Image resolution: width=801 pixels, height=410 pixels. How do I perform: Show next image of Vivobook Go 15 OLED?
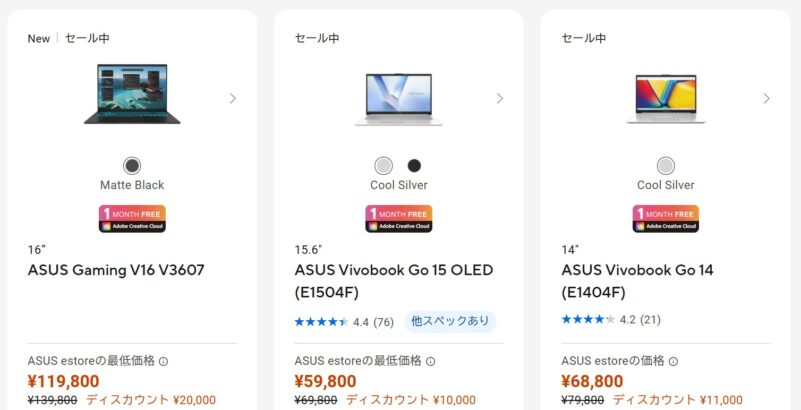tap(500, 98)
